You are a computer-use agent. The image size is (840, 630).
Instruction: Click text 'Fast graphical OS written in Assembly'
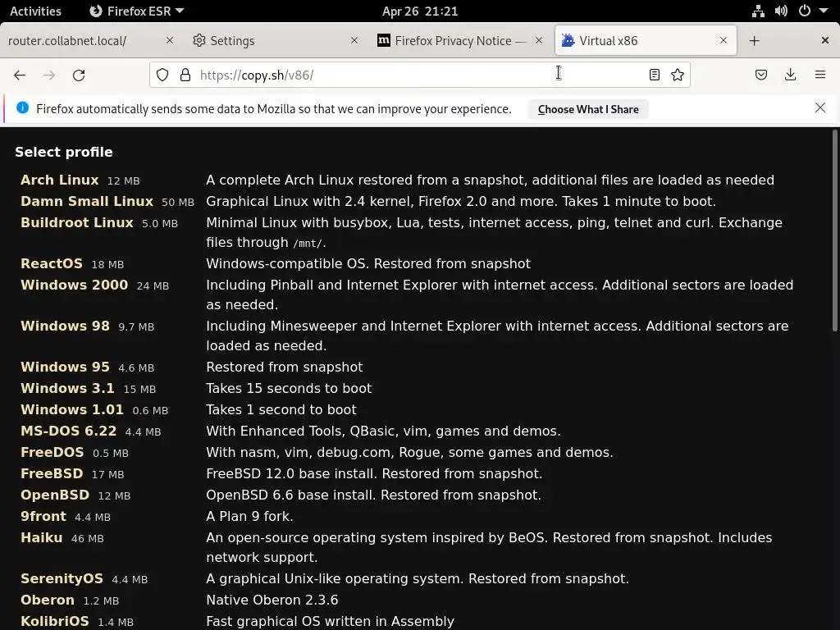330,622
